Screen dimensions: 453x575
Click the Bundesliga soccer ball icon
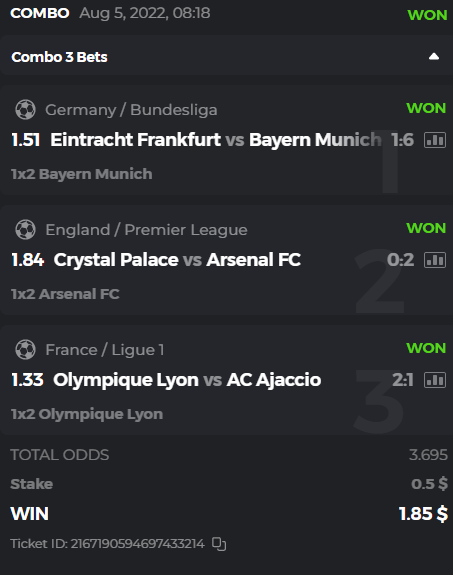click(x=25, y=110)
